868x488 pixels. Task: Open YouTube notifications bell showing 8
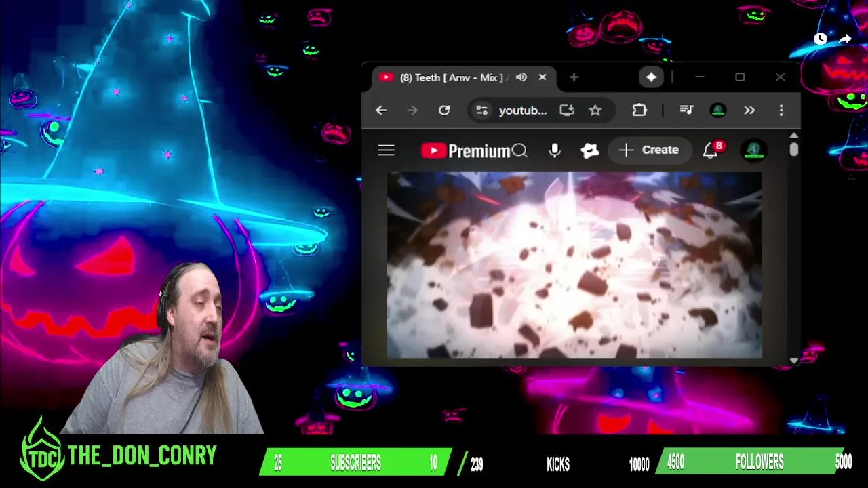point(710,150)
